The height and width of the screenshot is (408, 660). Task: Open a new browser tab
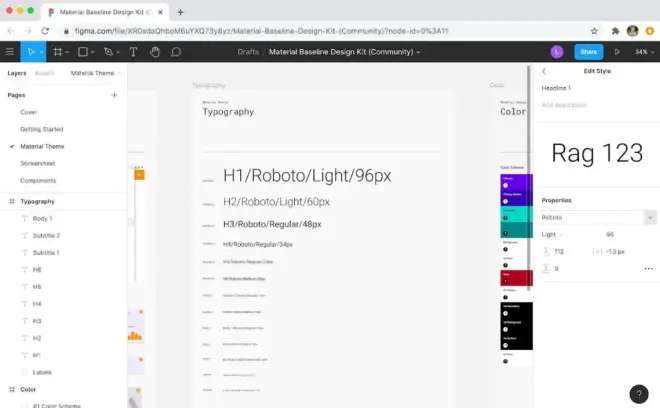click(x=180, y=12)
